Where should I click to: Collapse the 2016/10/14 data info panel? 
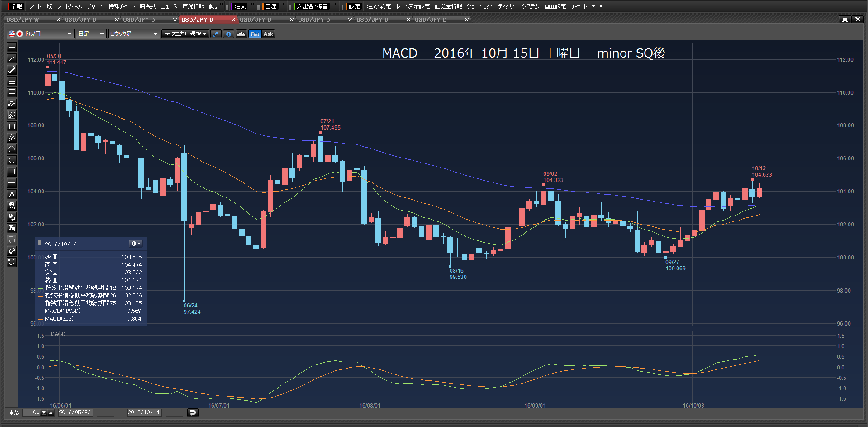click(x=136, y=244)
